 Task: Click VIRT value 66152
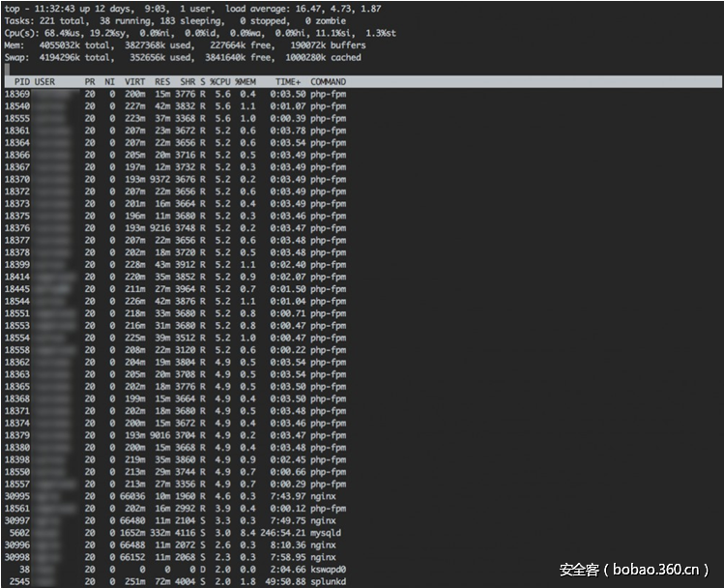132,557
